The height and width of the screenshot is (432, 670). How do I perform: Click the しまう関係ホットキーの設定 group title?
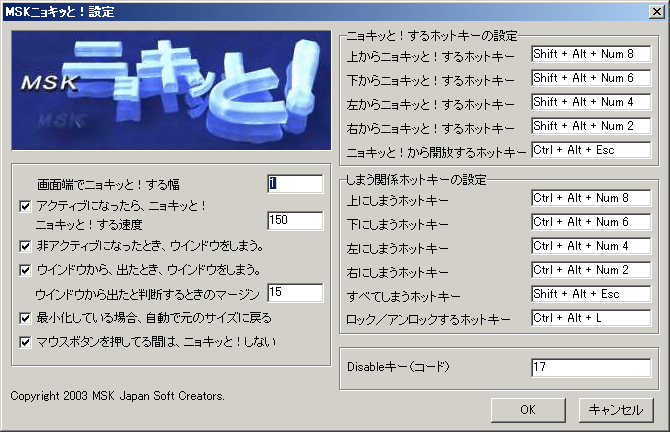pyautogui.click(x=416, y=180)
